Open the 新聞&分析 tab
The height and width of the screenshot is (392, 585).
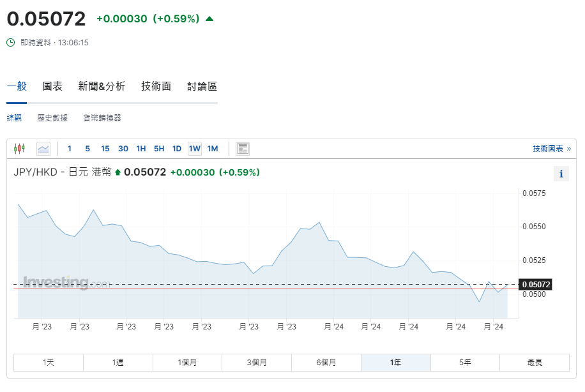[x=102, y=86]
